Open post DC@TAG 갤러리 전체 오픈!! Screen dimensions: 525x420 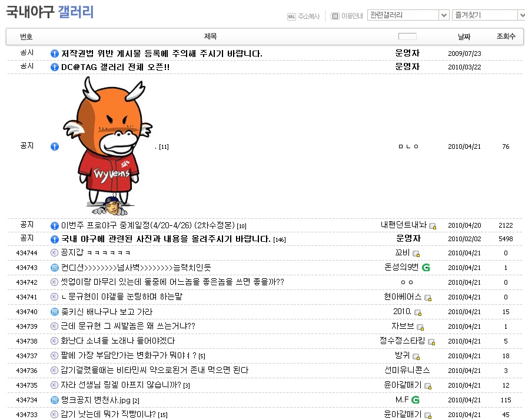(x=115, y=67)
